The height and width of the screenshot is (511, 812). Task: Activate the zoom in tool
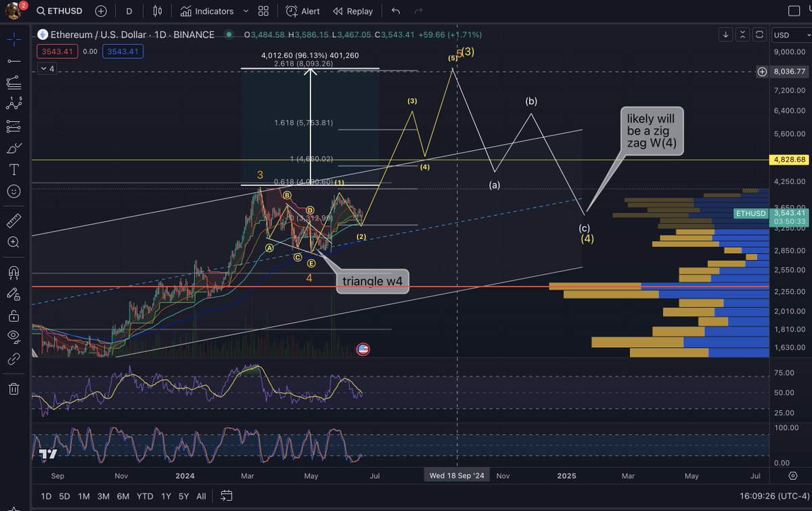tap(14, 242)
